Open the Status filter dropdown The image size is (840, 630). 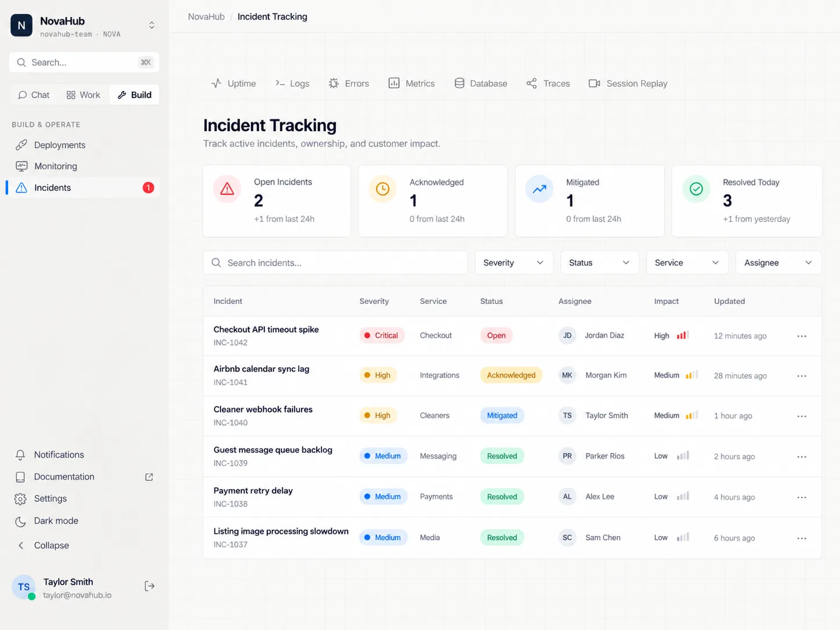click(599, 263)
